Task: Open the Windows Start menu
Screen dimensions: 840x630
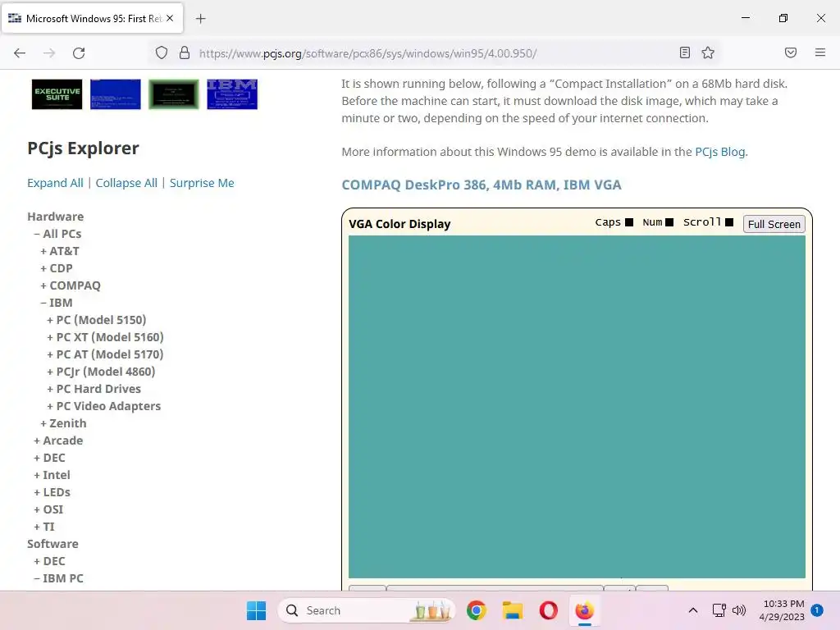Action: click(x=256, y=610)
